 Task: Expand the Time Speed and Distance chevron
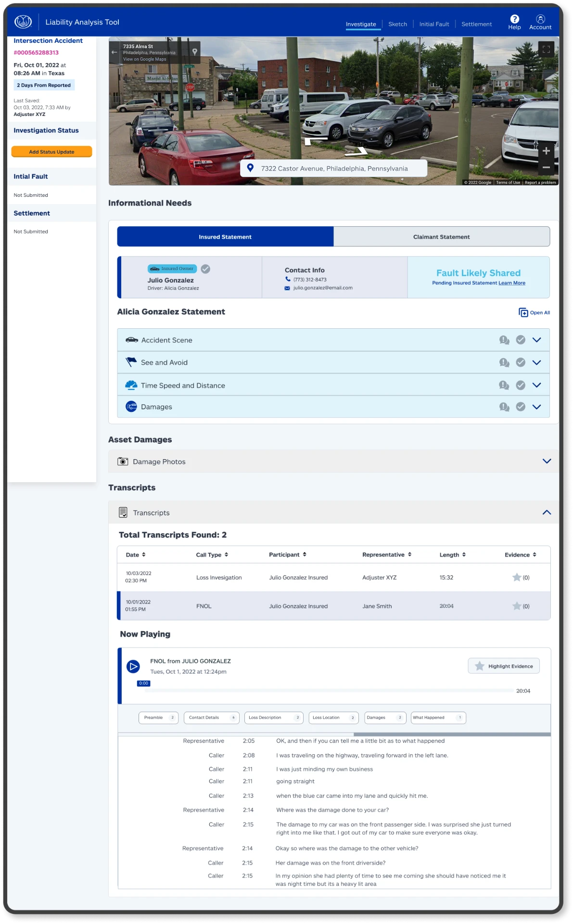click(537, 385)
